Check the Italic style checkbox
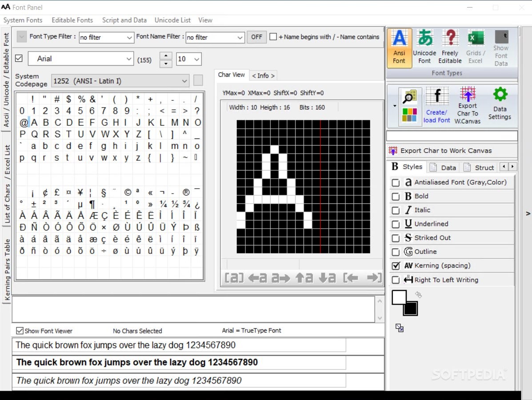 [x=396, y=210]
